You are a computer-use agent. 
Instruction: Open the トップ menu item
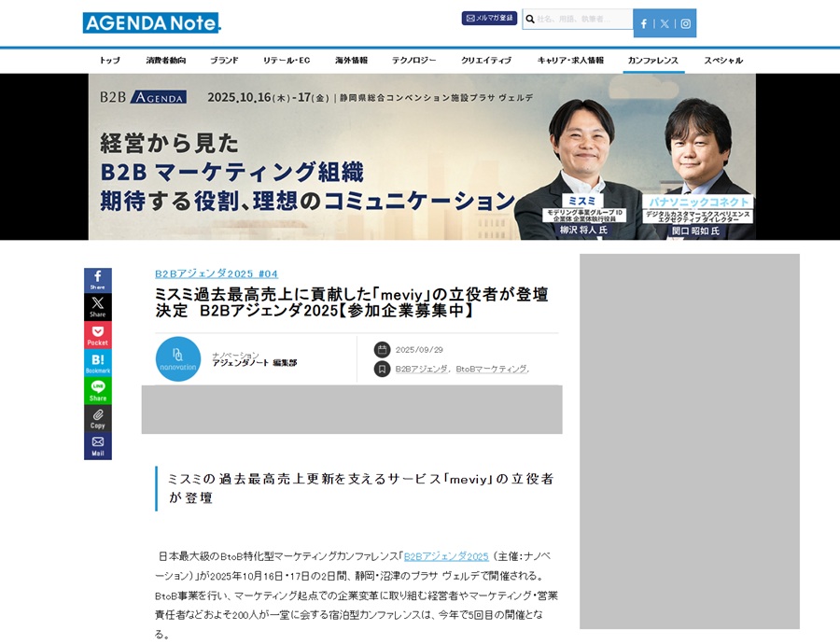(110, 60)
